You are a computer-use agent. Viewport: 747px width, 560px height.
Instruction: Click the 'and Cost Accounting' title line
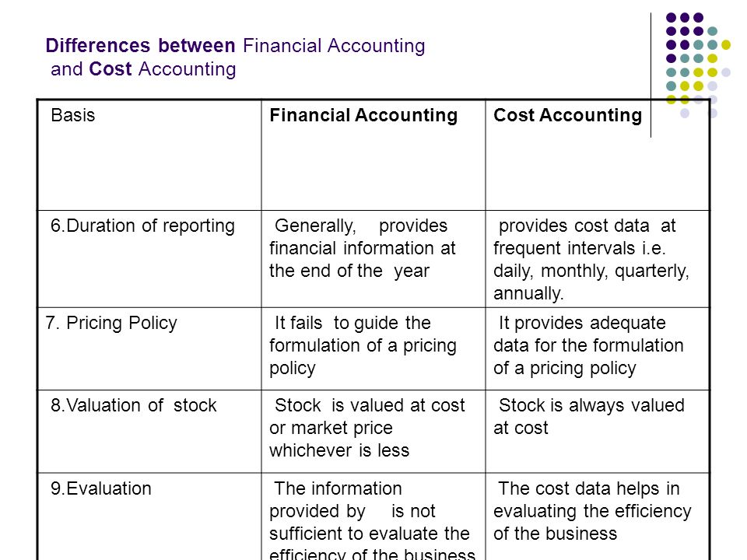(x=143, y=69)
